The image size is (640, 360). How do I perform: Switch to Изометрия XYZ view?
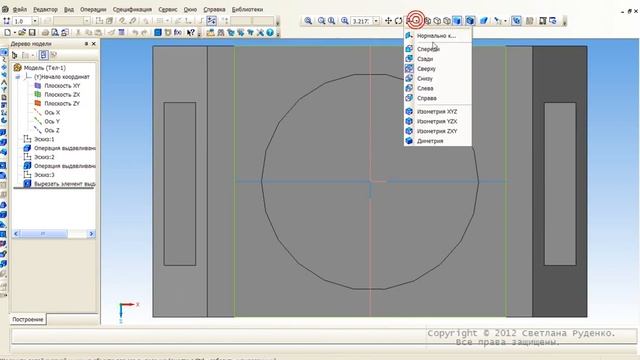click(438, 111)
